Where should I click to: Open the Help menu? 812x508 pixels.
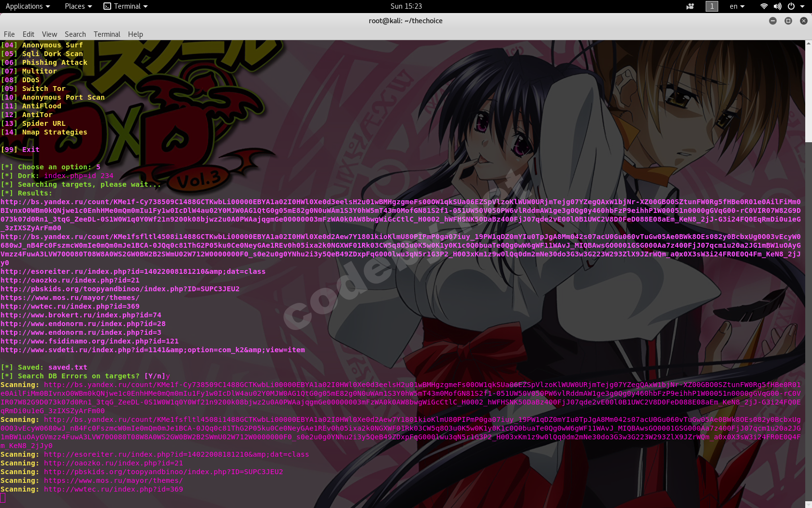click(x=135, y=34)
